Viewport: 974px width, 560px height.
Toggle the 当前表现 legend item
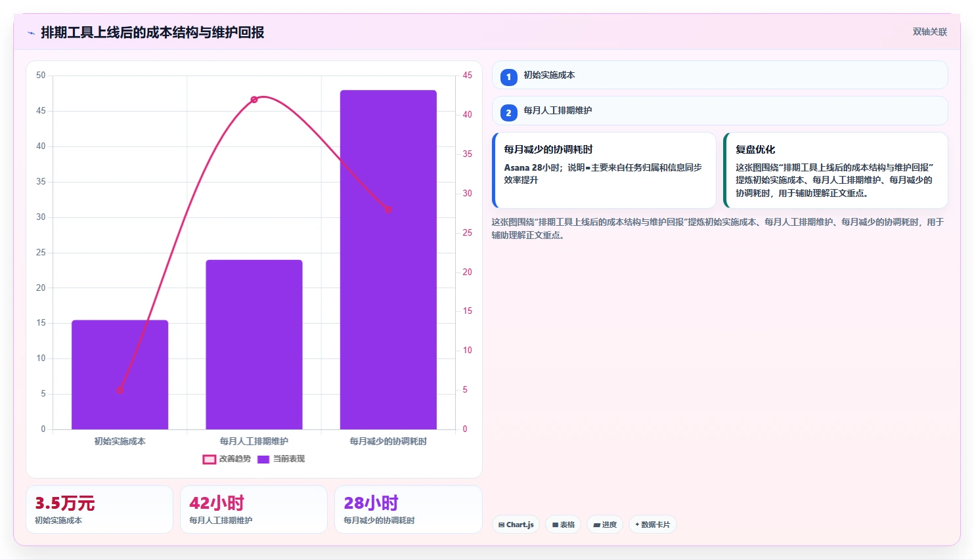(x=280, y=459)
